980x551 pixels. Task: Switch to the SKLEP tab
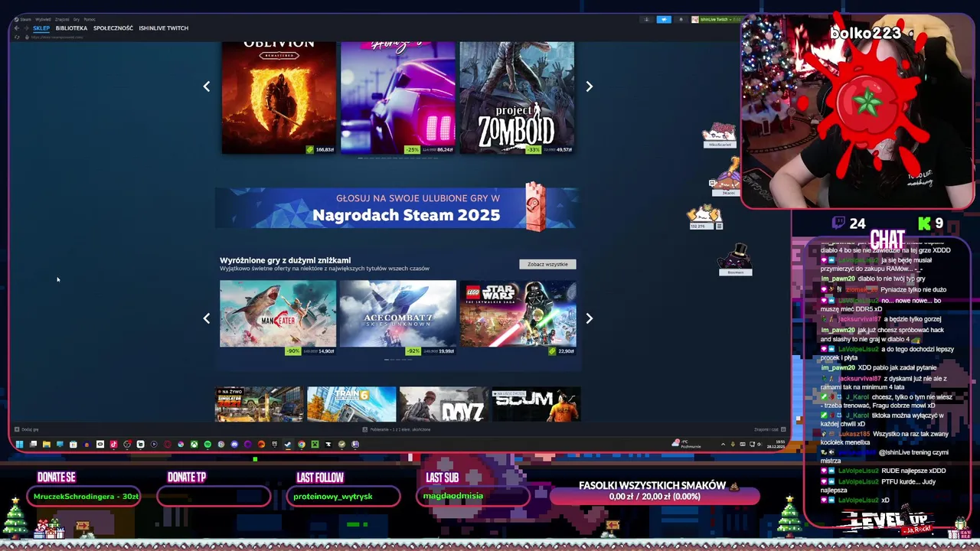[x=41, y=28]
